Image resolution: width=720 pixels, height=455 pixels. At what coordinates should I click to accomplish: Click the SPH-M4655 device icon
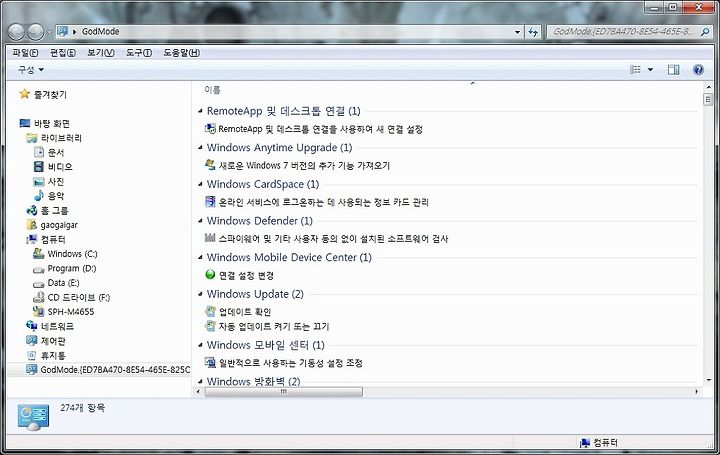pyautogui.click(x=39, y=312)
